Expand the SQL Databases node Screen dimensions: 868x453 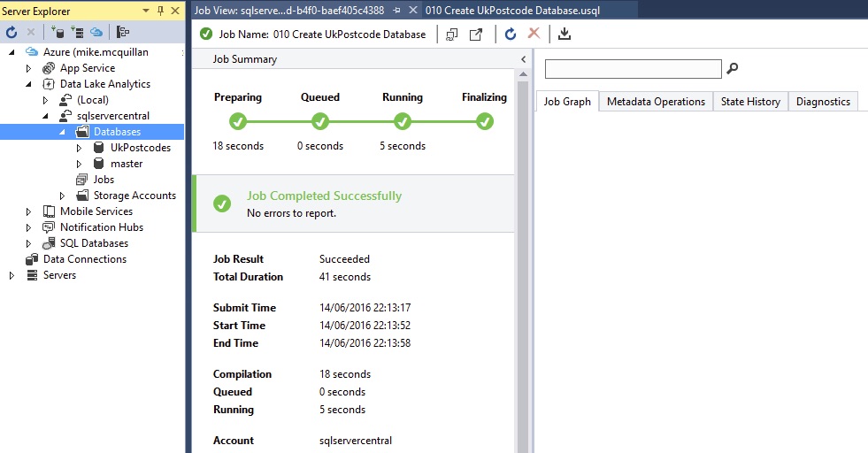pyautogui.click(x=29, y=243)
